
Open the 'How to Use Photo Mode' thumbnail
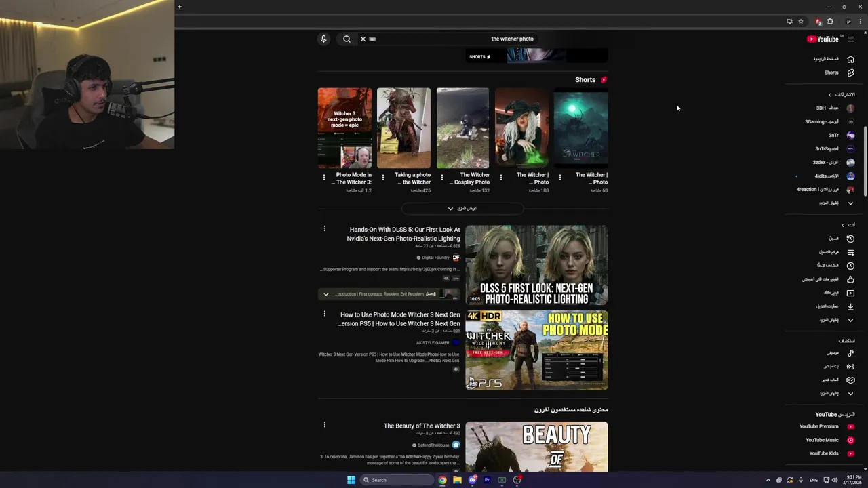click(x=536, y=350)
